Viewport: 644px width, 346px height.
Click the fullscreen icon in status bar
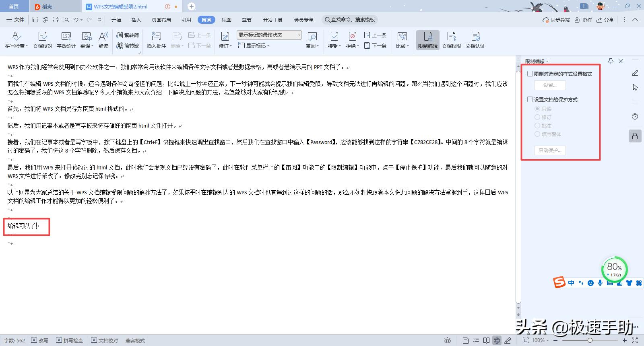pyautogui.click(x=635, y=340)
